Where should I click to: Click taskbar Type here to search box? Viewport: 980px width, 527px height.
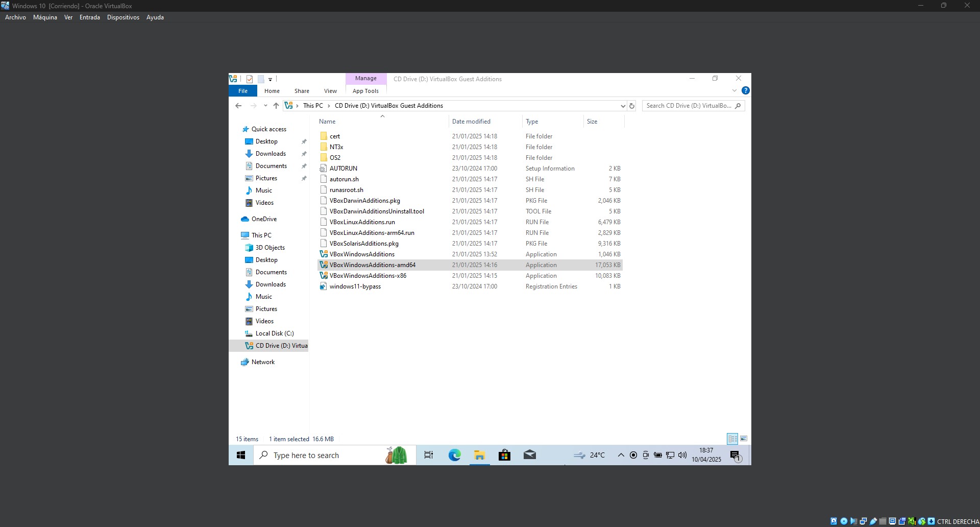click(335, 455)
